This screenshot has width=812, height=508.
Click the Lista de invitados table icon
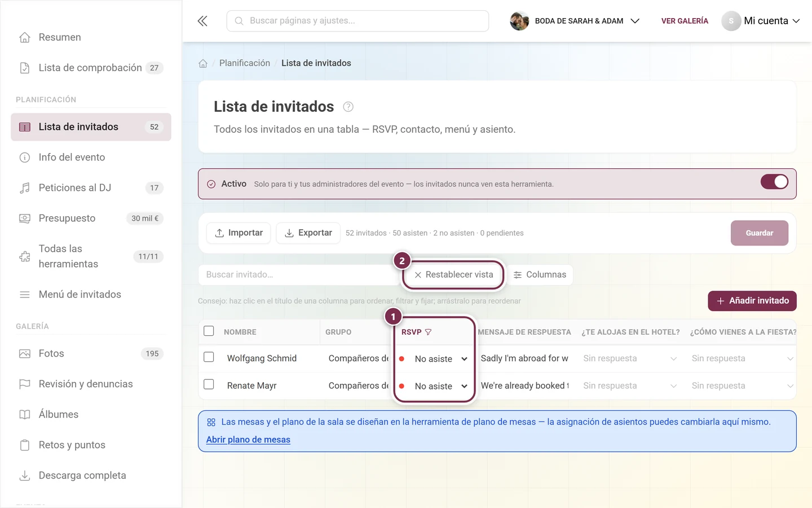coord(25,127)
